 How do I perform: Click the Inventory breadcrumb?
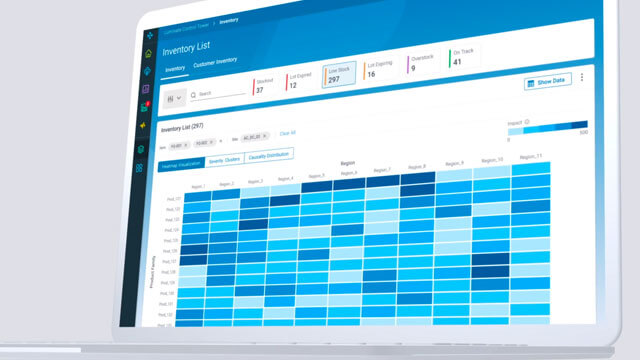(229, 21)
